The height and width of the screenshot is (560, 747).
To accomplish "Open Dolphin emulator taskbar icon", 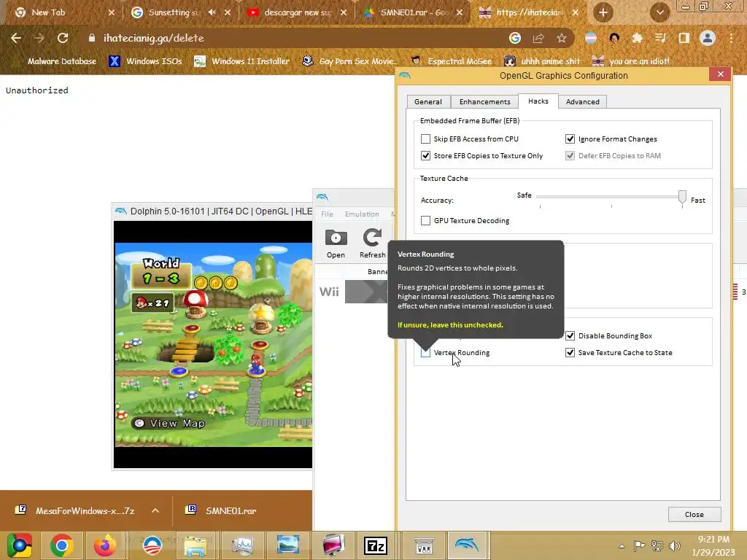I will pos(467,545).
